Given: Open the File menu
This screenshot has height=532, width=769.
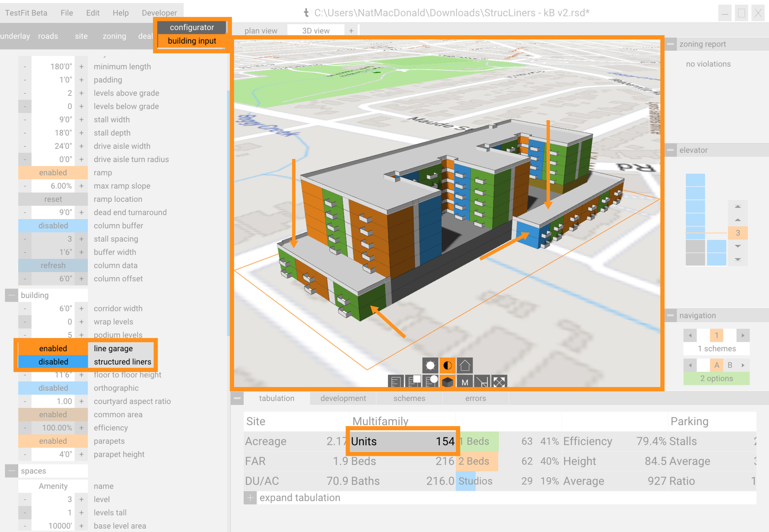Looking at the screenshot, I should [x=67, y=13].
